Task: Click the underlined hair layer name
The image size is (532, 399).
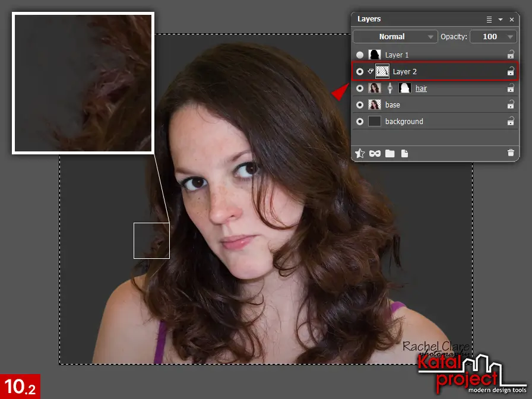Action: [x=422, y=88]
